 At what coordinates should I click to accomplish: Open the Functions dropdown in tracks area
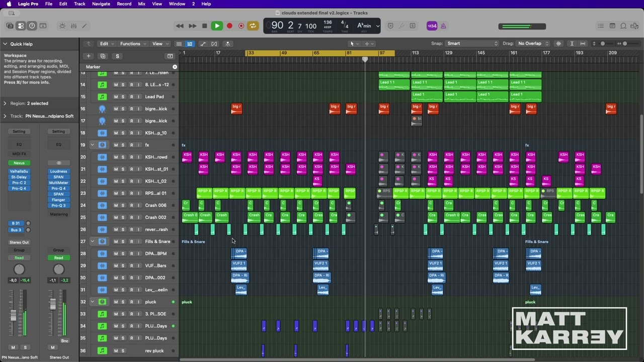133,44
